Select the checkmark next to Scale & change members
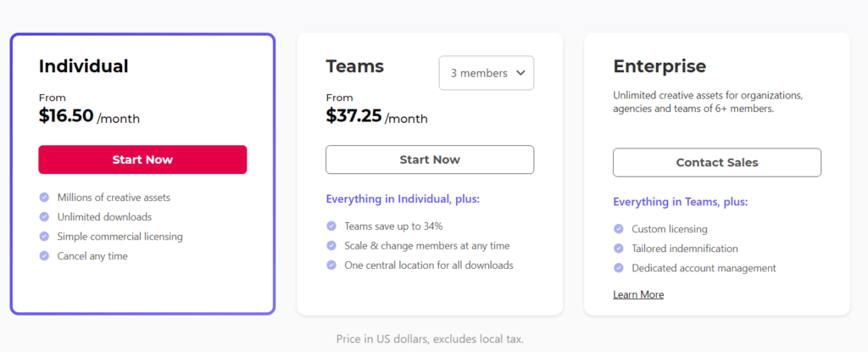 (331, 246)
